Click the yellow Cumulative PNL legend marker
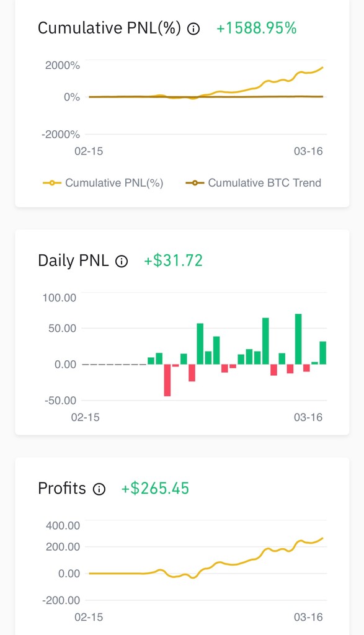The width and height of the screenshot is (364, 635). tap(52, 183)
